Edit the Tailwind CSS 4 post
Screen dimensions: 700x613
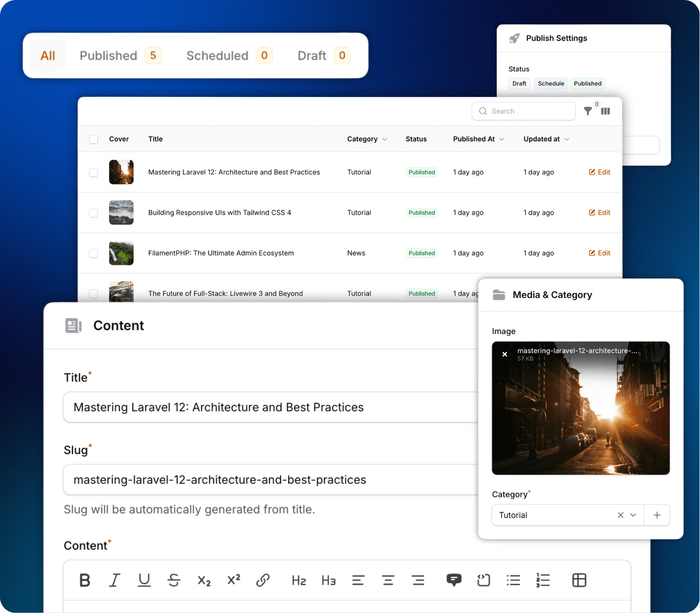point(599,212)
